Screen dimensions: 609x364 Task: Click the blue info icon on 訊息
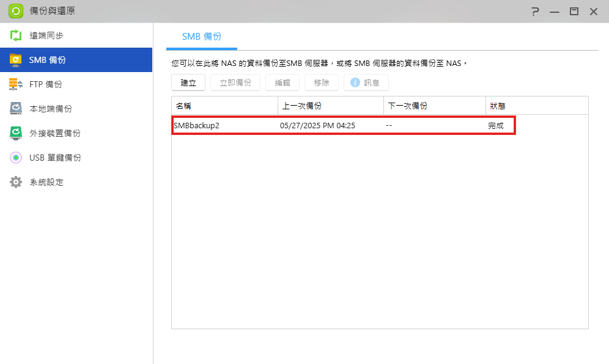[x=355, y=82]
